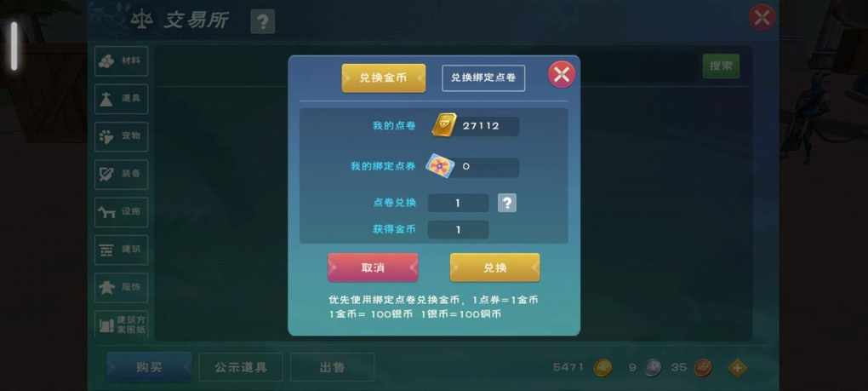
Task: Select the 设施 facilities category
Action: click(x=121, y=211)
